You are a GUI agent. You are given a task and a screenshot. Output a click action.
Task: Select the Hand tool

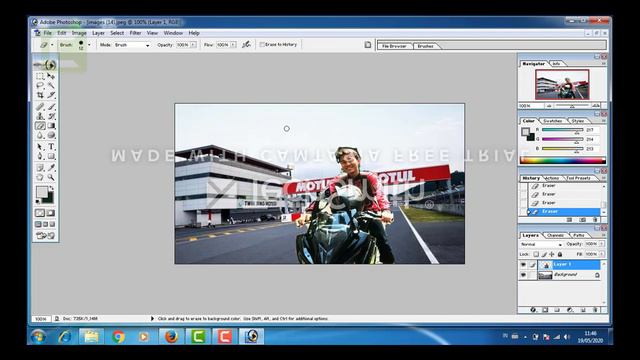click(x=40, y=177)
